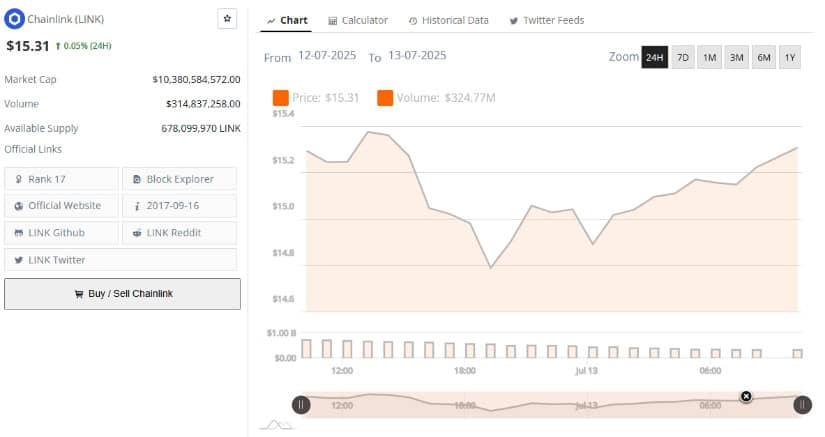Click the calculator icon beside Calculator
The image size is (825, 437).
pos(333,21)
